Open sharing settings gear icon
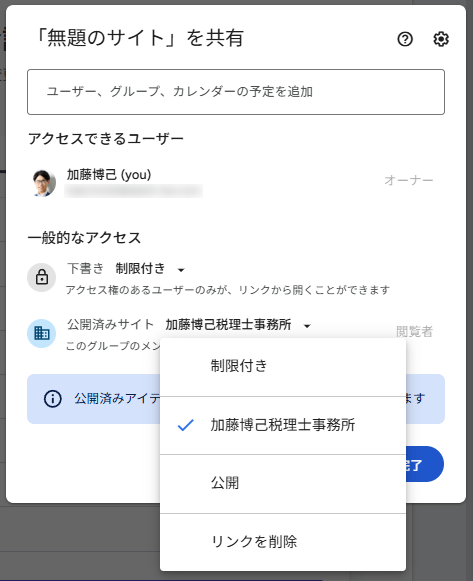The height and width of the screenshot is (581, 473). click(441, 39)
